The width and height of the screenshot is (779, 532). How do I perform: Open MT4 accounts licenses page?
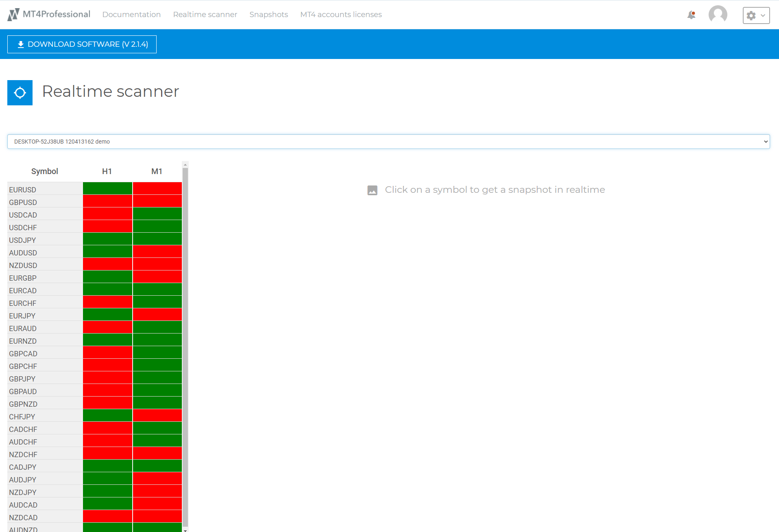(x=341, y=15)
